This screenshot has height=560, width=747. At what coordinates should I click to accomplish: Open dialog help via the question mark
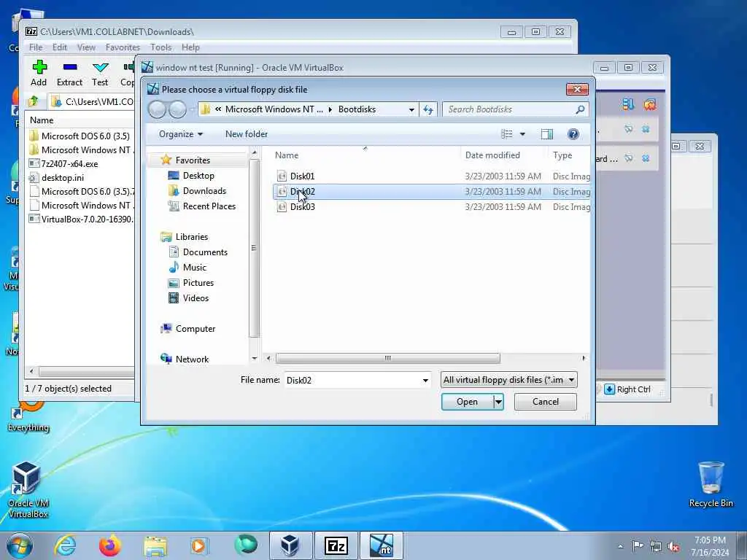coord(573,134)
